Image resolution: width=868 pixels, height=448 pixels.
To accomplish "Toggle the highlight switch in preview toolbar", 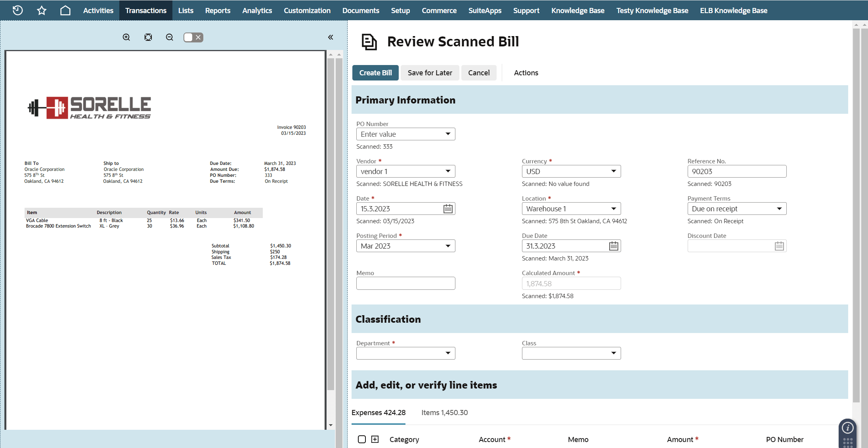I will click(193, 37).
